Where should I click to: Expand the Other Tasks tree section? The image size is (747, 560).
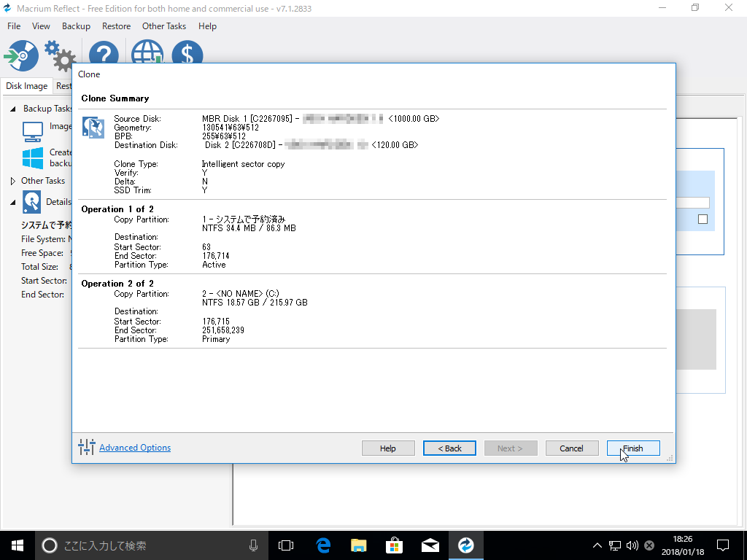point(13,181)
